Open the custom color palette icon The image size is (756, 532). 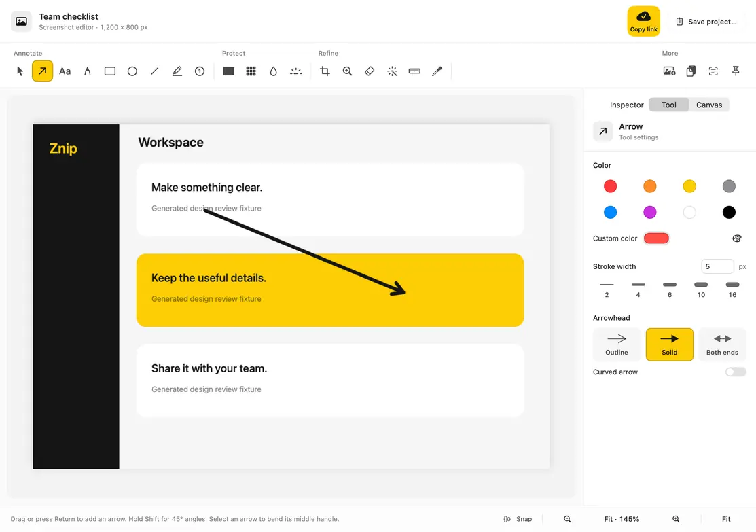pos(737,238)
